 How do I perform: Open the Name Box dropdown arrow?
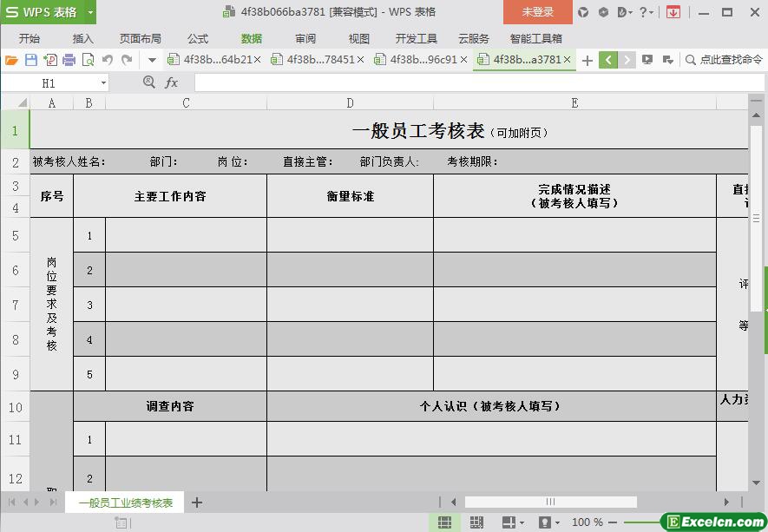pos(104,83)
